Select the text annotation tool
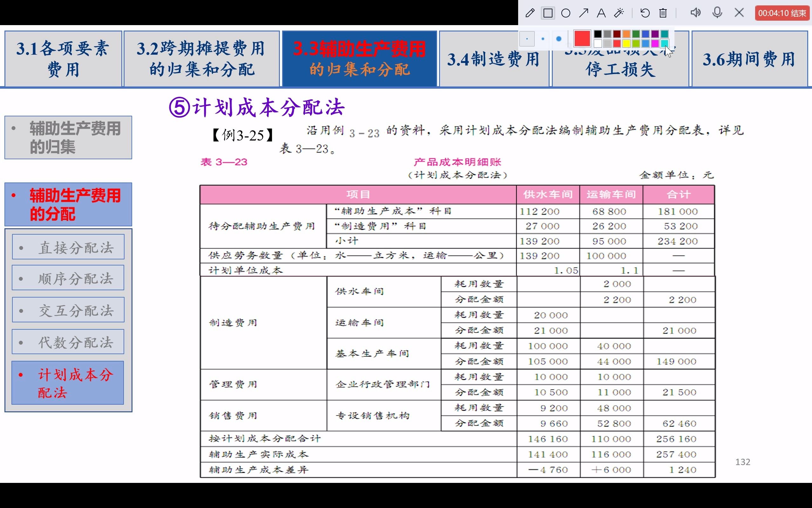The height and width of the screenshot is (508, 812). point(601,13)
